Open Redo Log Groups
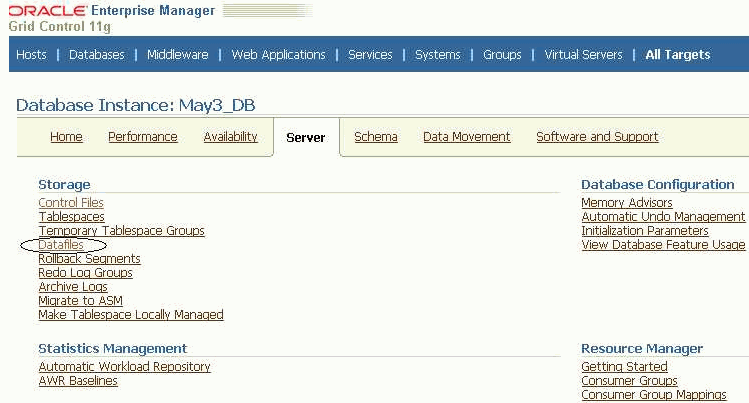Image resolution: width=749 pixels, height=403 pixels. click(86, 273)
